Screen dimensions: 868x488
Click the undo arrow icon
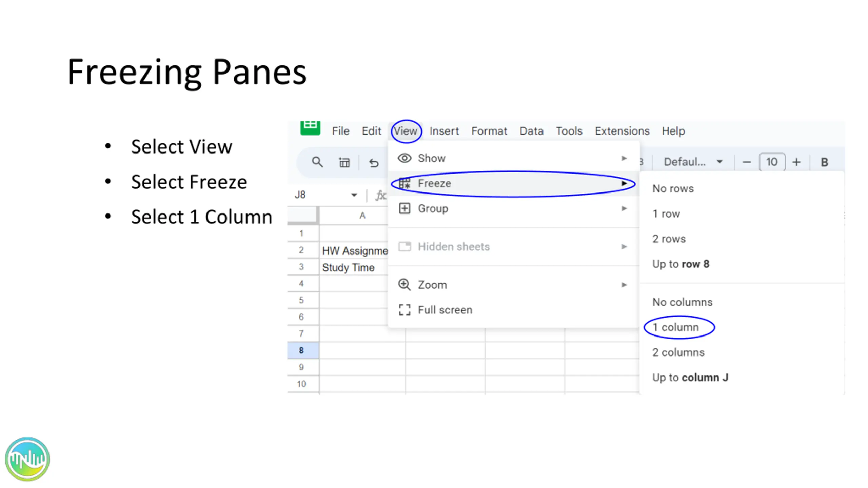374,163
